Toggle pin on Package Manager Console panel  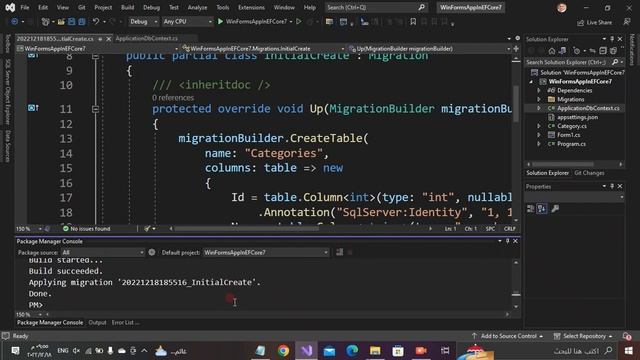point(507,241)
